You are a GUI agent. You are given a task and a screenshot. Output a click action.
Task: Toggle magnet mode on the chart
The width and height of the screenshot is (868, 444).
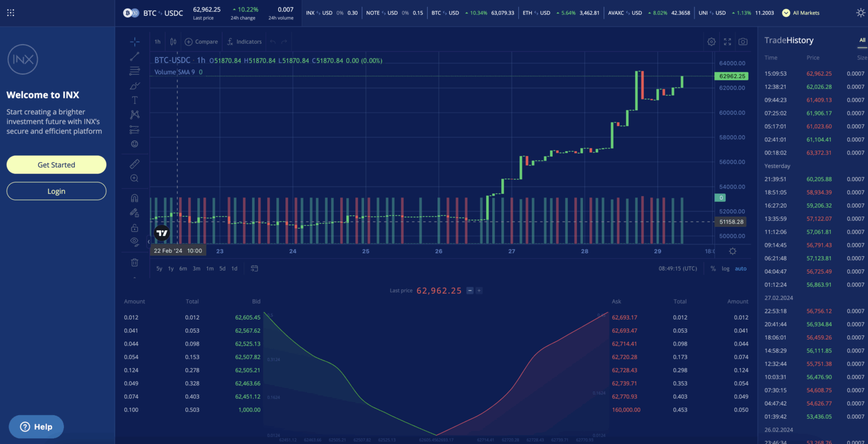pyautogui.click(x=134, y=199)
